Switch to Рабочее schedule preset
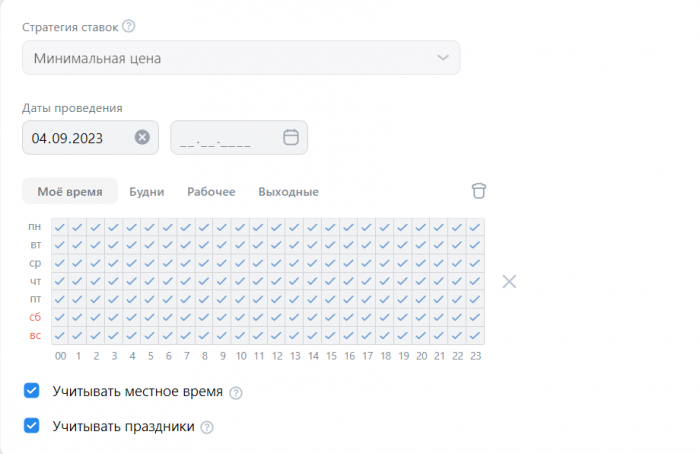 click(211, 191)
